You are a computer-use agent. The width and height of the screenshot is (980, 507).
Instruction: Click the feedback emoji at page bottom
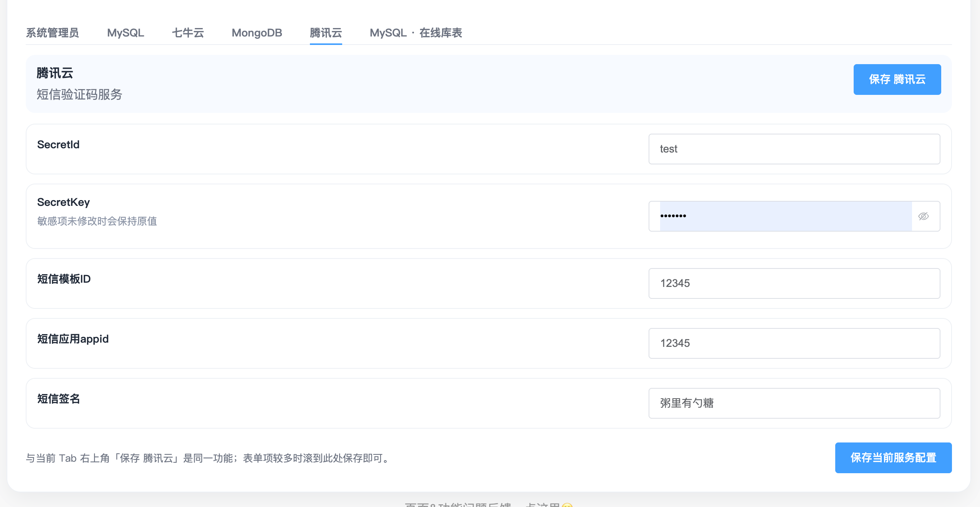tap(567, 505)
